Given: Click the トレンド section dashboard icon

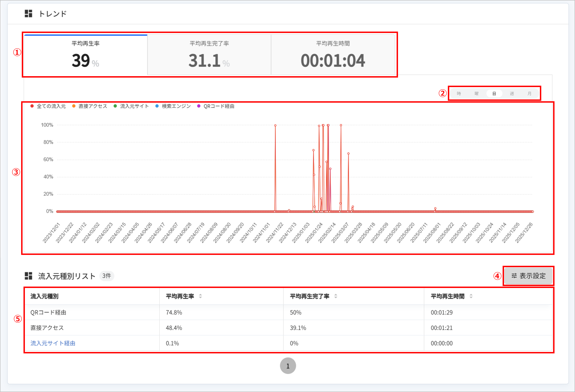Looking at the screenshot, I should tap(29, 14).
